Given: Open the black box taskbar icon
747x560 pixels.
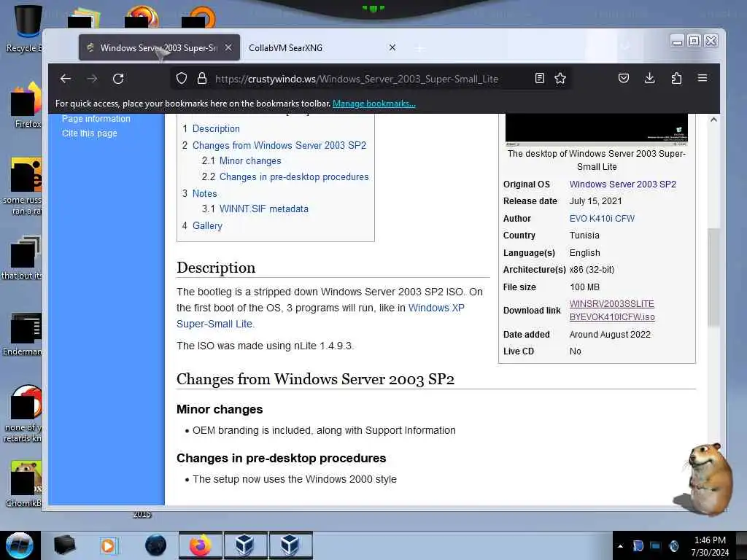Looking at the screenshot, I should tap(64, 545).
